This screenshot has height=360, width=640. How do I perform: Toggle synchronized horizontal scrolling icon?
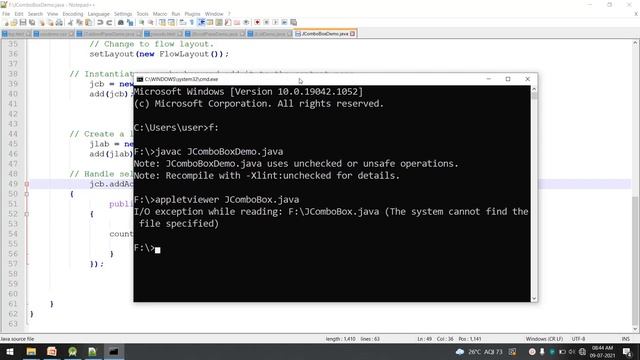171,22
